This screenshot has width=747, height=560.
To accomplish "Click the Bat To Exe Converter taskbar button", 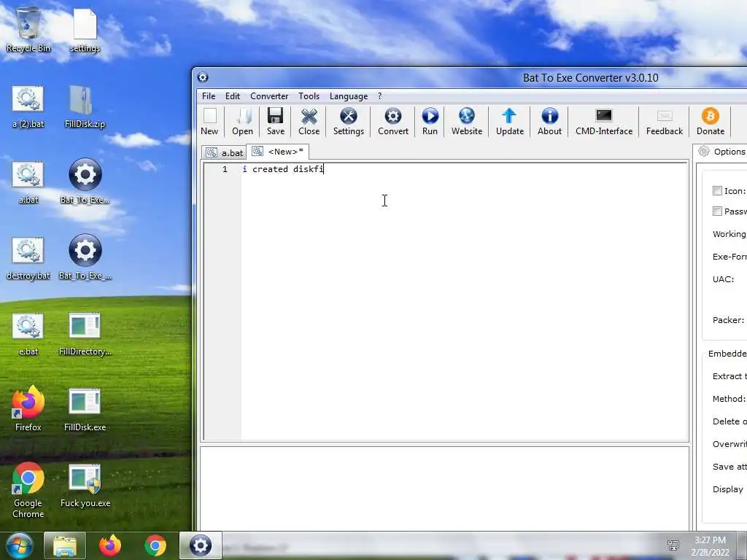I will tap(201, 545).
